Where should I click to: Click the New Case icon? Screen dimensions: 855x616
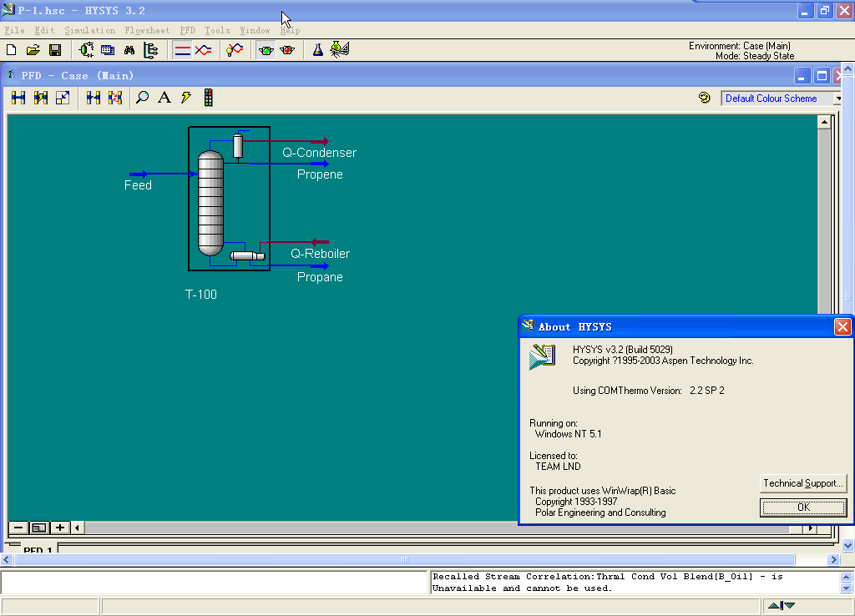pyautogui.click(x=11, y=50)
